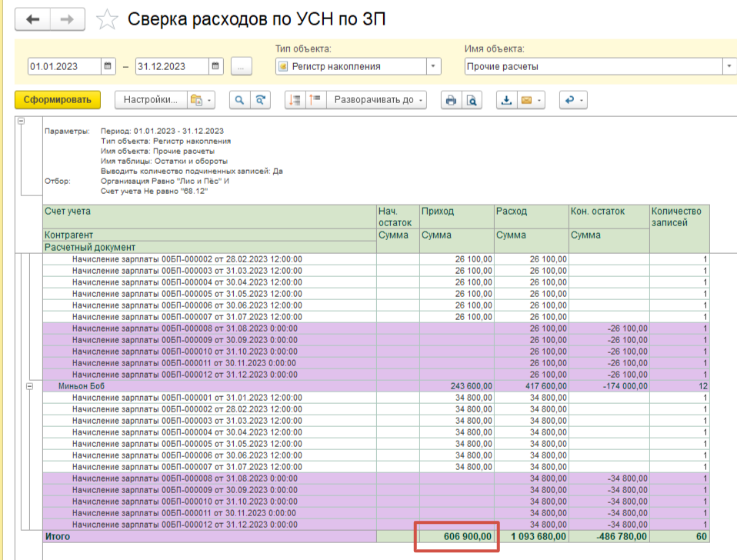The width and height of the screenshot is (737, 560).
Task: Open calendar for start date 01.01.2023
Action: [108, 66]
